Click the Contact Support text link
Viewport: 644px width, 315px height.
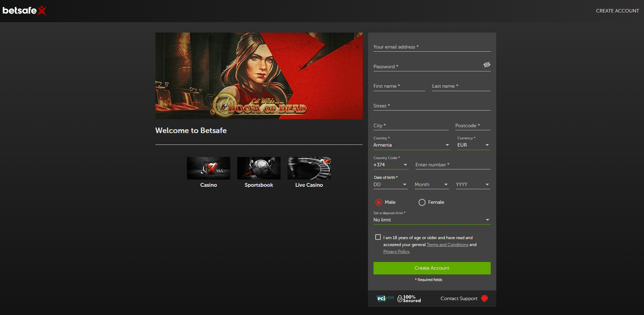click(x=459, y=298)
